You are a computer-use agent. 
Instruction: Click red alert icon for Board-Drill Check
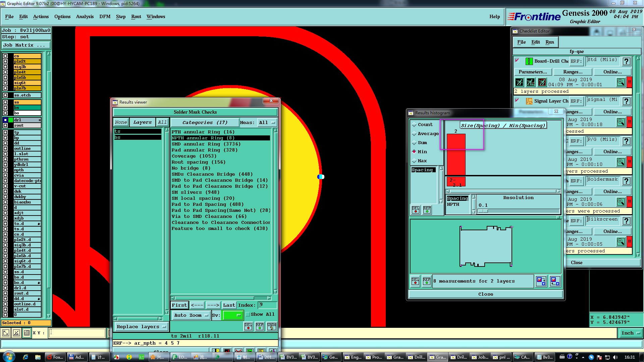pos(630,82)
